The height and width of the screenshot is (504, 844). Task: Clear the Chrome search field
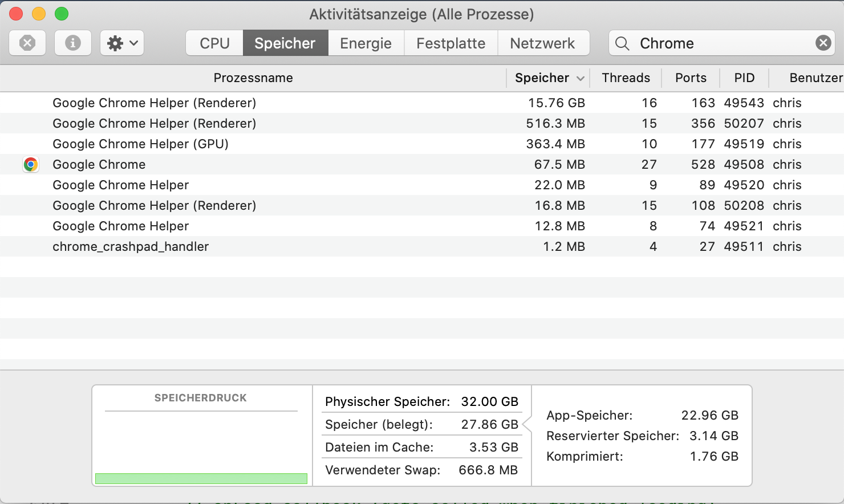coord(823,43)
